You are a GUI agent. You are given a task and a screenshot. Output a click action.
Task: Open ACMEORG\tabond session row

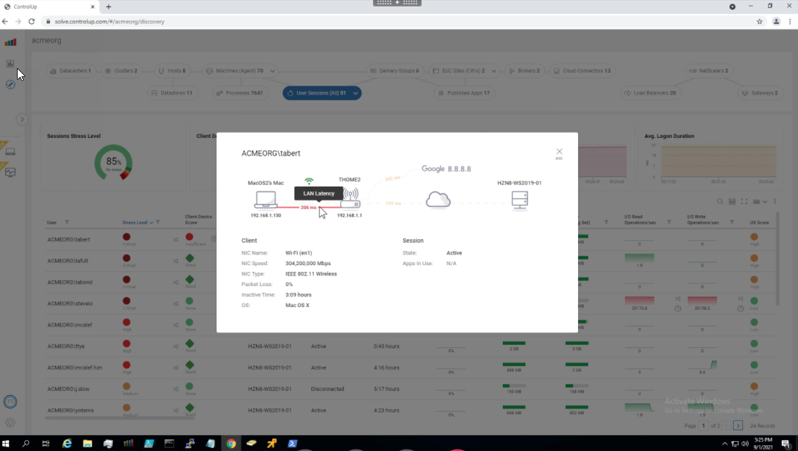[70, 282]
